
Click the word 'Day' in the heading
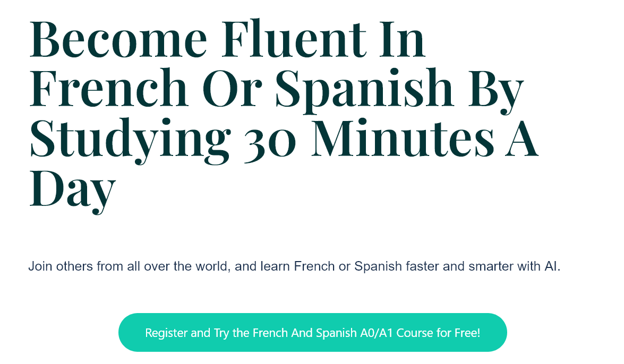coord(73,190)
